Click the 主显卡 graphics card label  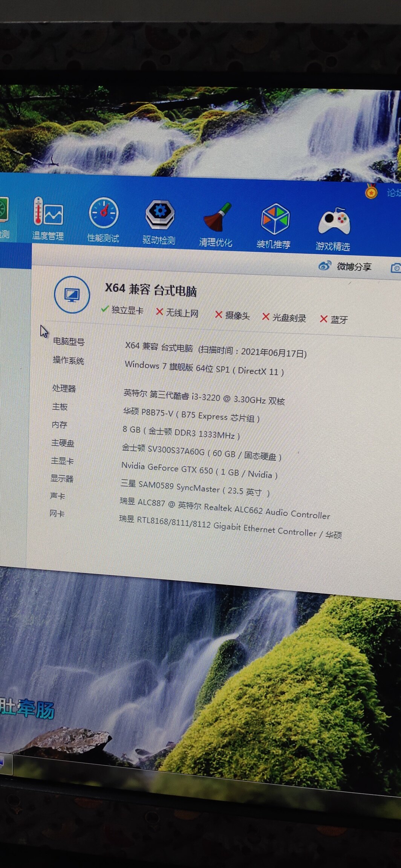point(63,461)
